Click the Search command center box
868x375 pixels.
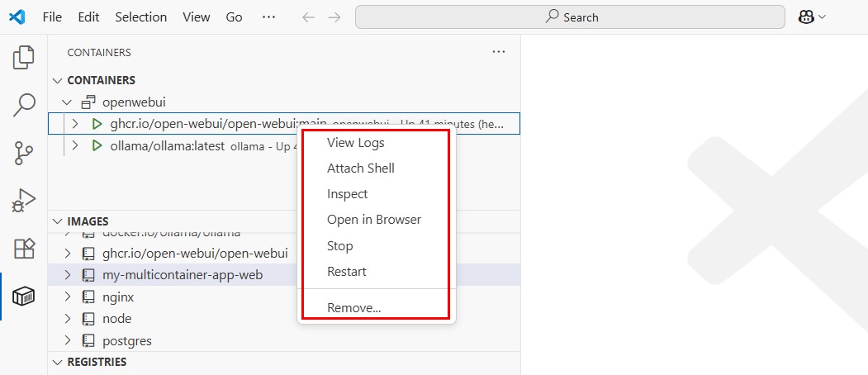click(570, 17)
